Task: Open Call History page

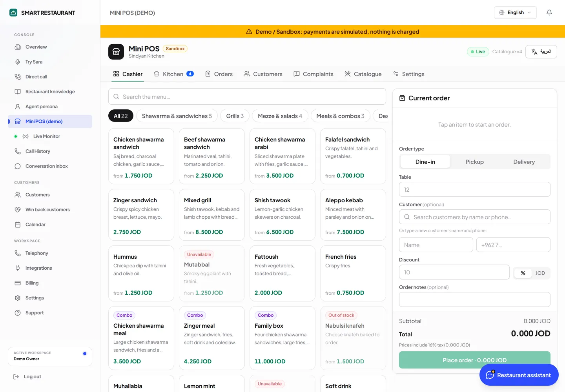Action: coord(50,151)
